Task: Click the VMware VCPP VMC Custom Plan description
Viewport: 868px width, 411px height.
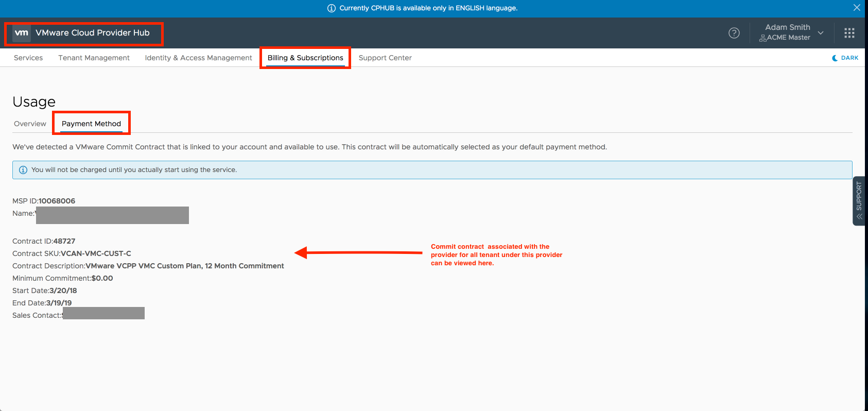Action: click(x=185, y=266)
